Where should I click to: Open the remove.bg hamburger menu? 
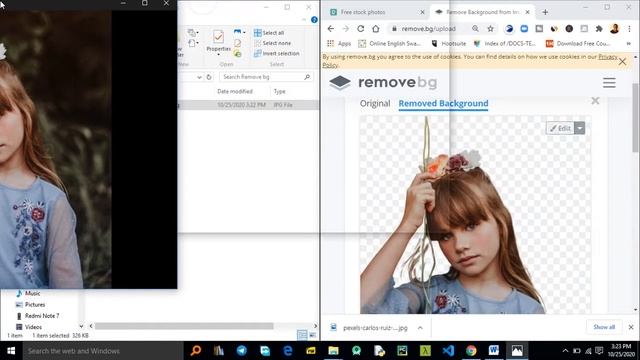tap(609, 83)
